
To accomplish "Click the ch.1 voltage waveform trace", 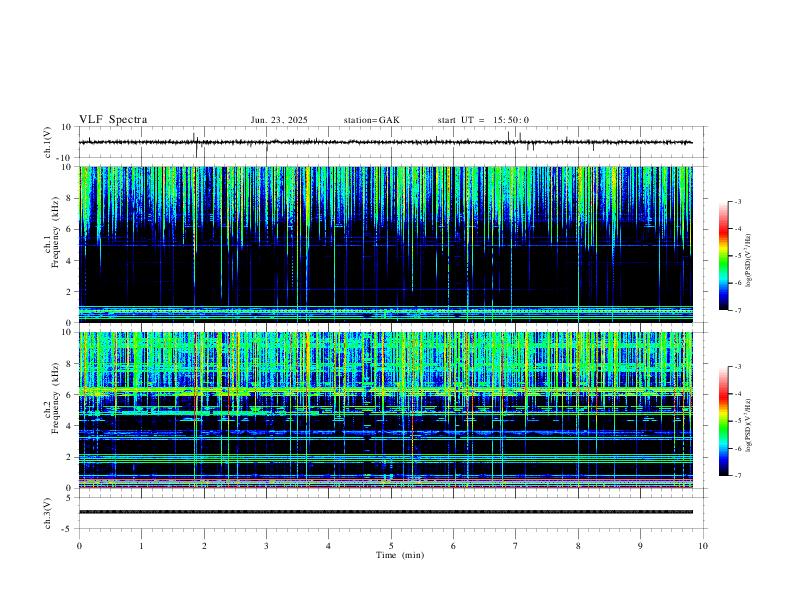I will click(x=385, y=142).
